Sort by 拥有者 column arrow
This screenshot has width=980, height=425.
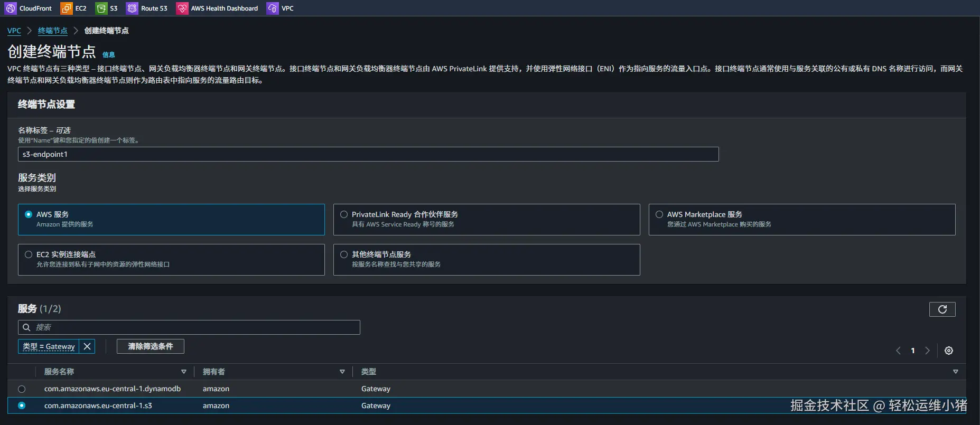[x=342, y=372]
